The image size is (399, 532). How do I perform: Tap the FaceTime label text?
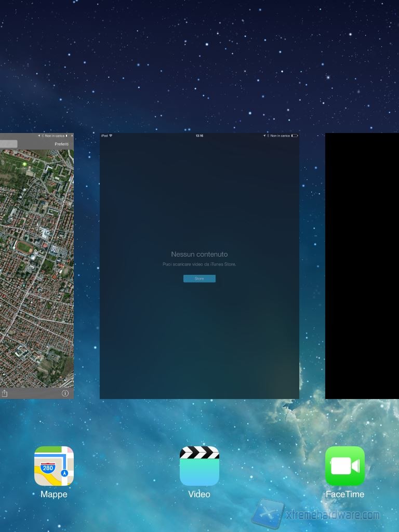[x=345, y=494]
